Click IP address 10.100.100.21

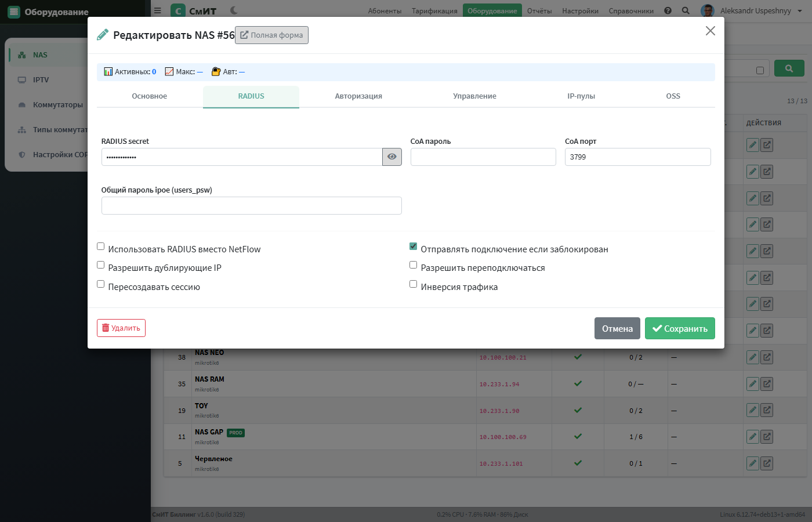coord(503,358)
